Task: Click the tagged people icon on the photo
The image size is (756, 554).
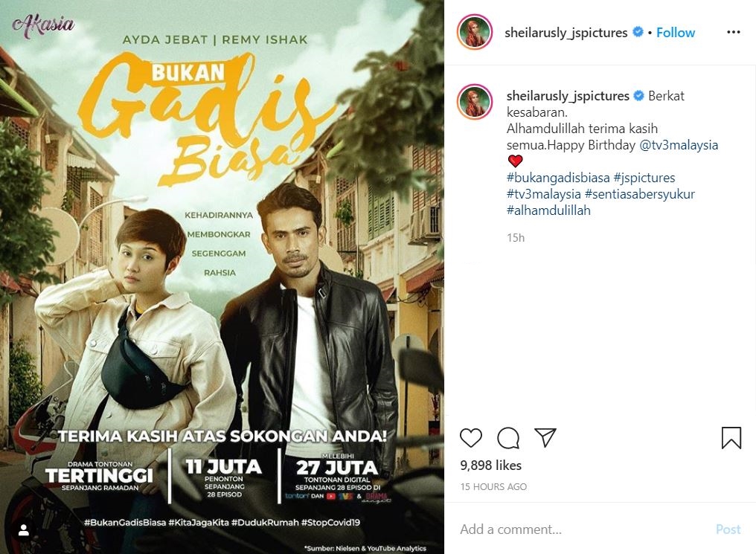Action: click(x=24, y=531)
